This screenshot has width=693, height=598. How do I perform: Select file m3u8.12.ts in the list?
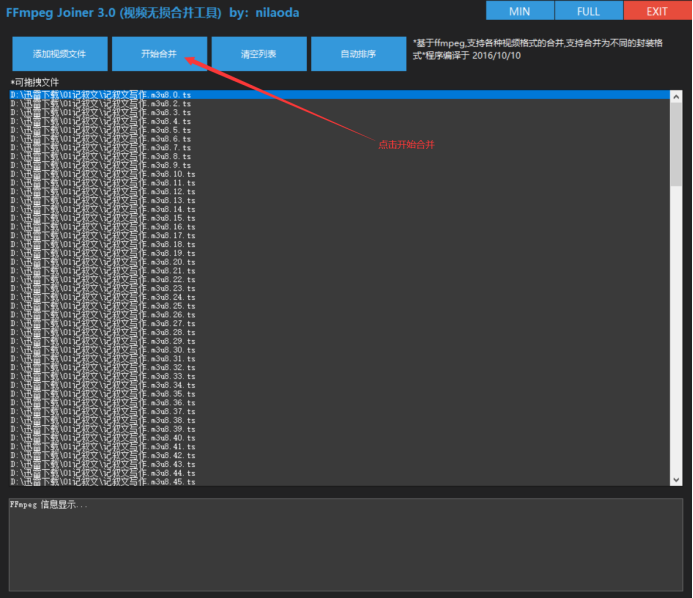pyautogui.click(x=339, y=191)
